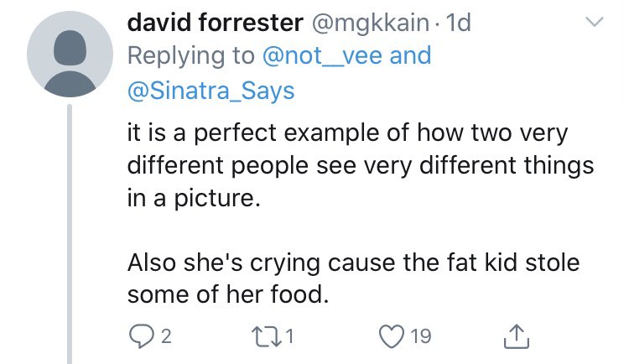Click the like count of 19
629x364 pixels.
tap(421, 337)
